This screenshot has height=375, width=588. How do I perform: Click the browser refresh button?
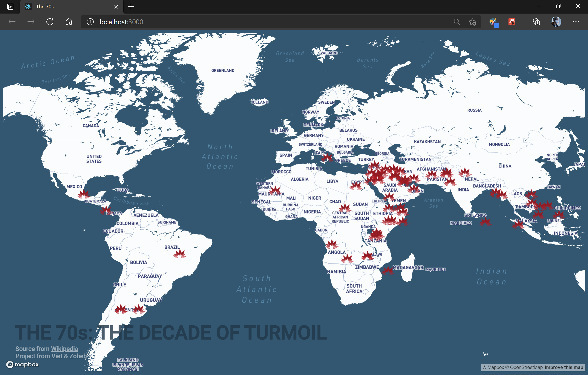tap(50, 22)
